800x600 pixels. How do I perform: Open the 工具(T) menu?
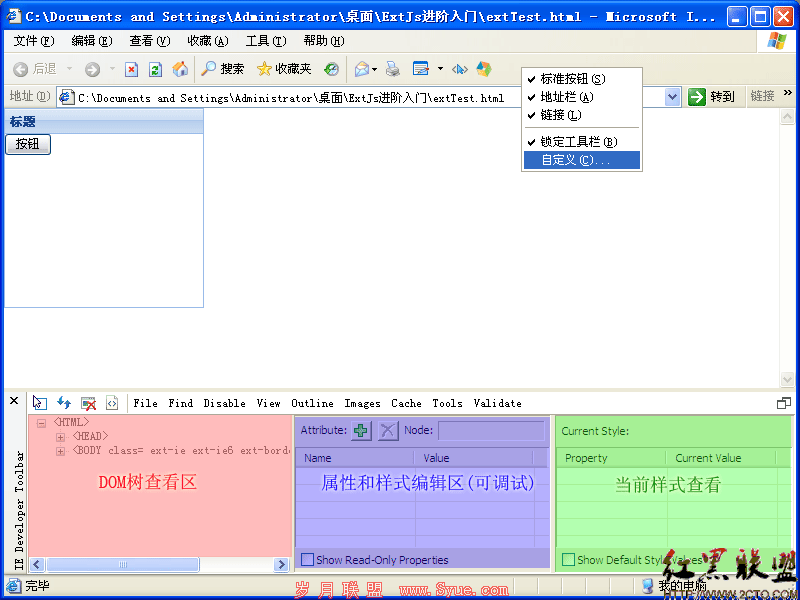coord(266,41)
